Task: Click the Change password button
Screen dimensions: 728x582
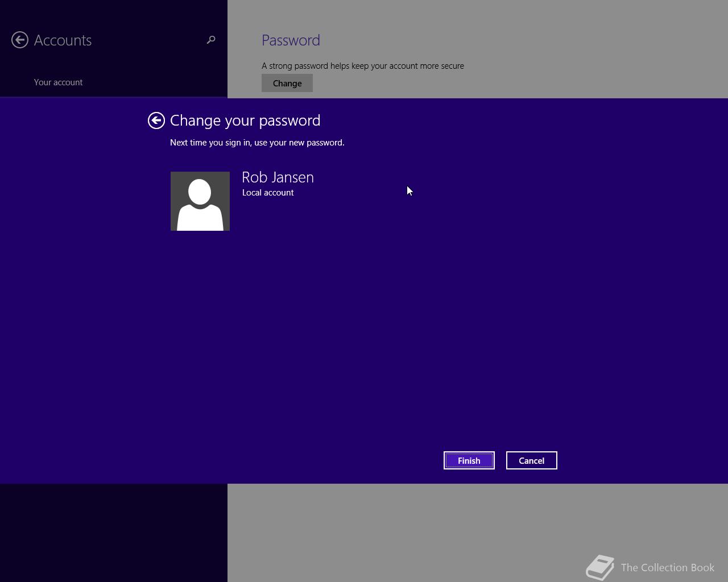Action: point(287,83)
